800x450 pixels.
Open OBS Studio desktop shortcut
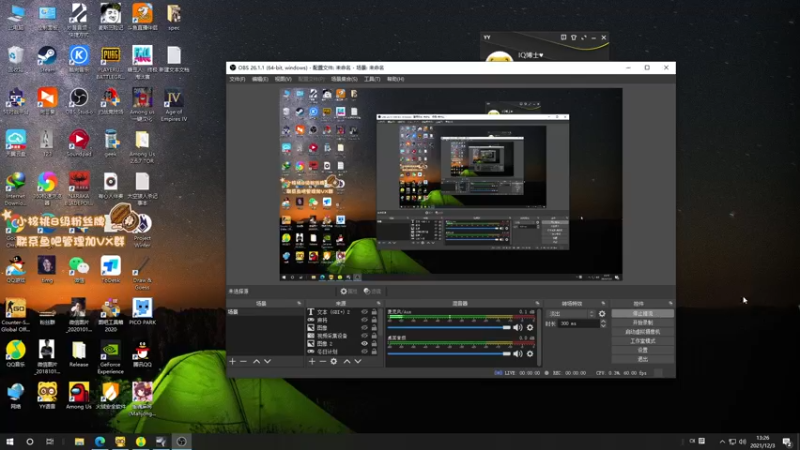[79, 101]
